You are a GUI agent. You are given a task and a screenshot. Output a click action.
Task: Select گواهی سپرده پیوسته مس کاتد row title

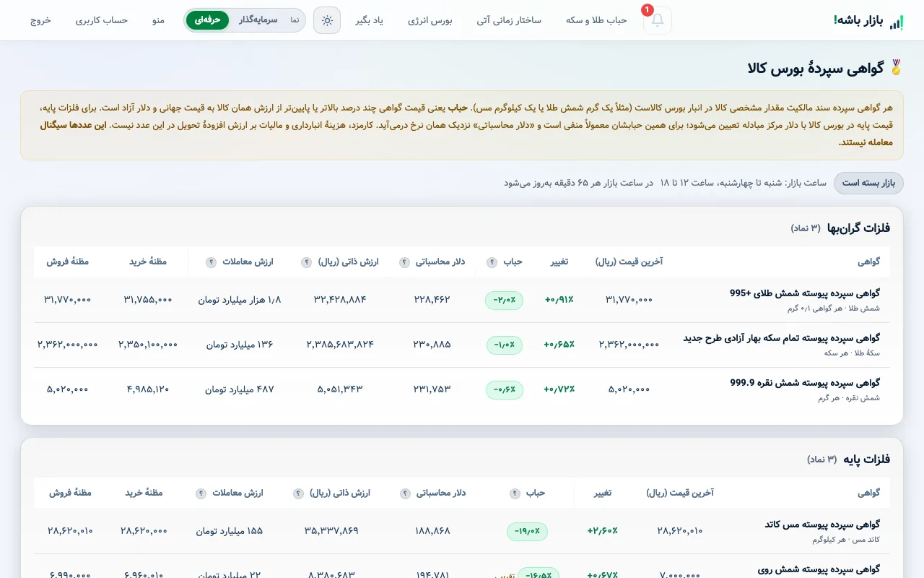pyautogui.click(x=822, y=525)
